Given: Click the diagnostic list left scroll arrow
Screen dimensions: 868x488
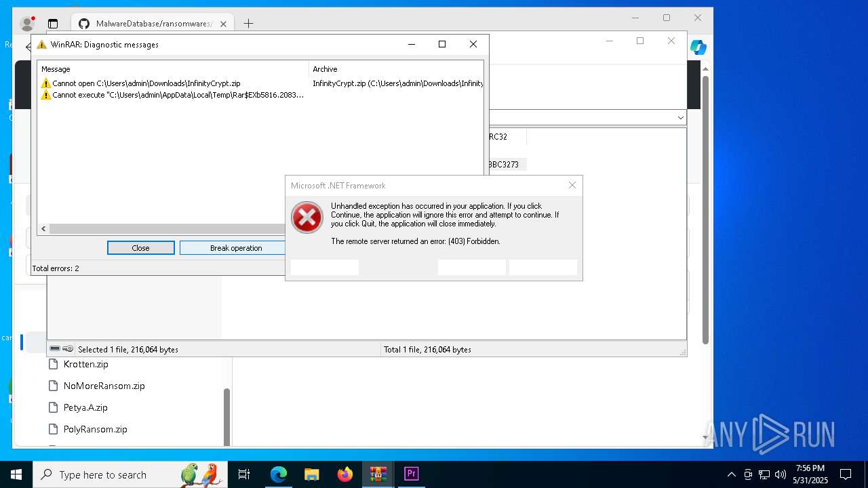Looking at the screenshot, I should [x=43, y=229].
